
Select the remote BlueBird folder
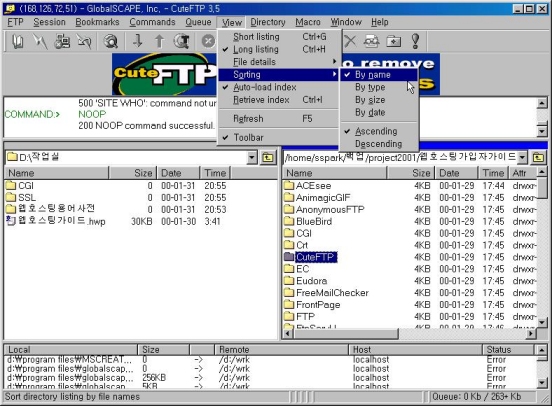(308, 221)
